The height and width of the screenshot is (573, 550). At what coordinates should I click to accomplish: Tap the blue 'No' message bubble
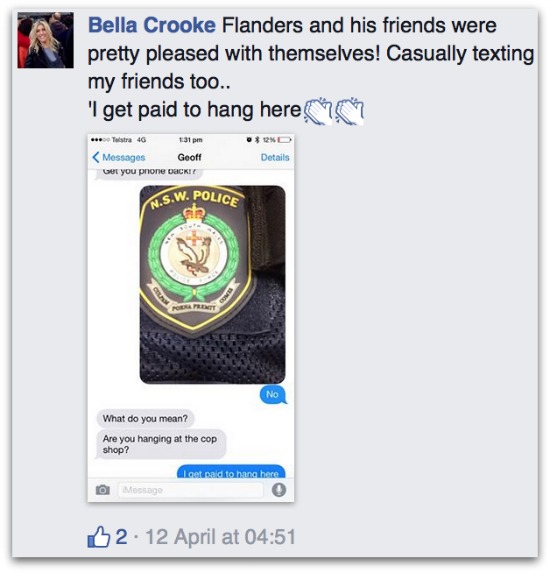[x=273, y=395]
